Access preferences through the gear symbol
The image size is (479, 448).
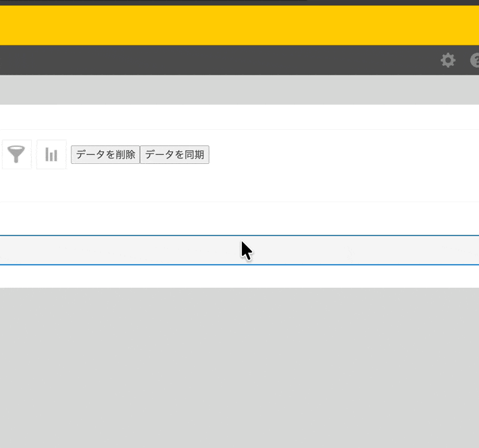448,60
